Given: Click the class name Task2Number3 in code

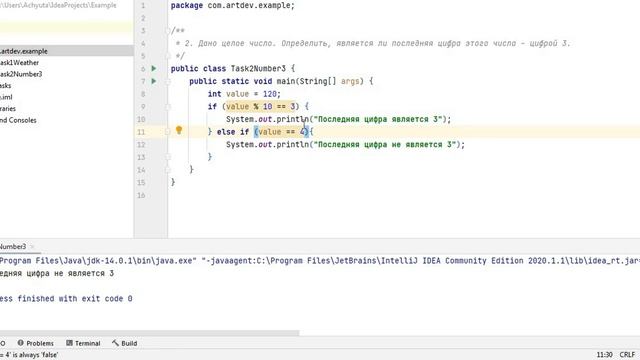Looking at the screenshot, I should click(x=258, y=69).
